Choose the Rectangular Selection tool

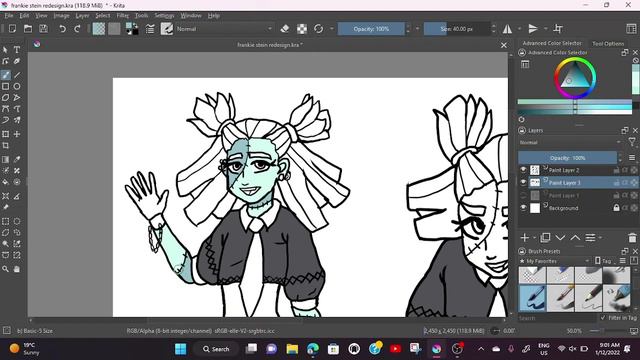[x=5, y=221]
